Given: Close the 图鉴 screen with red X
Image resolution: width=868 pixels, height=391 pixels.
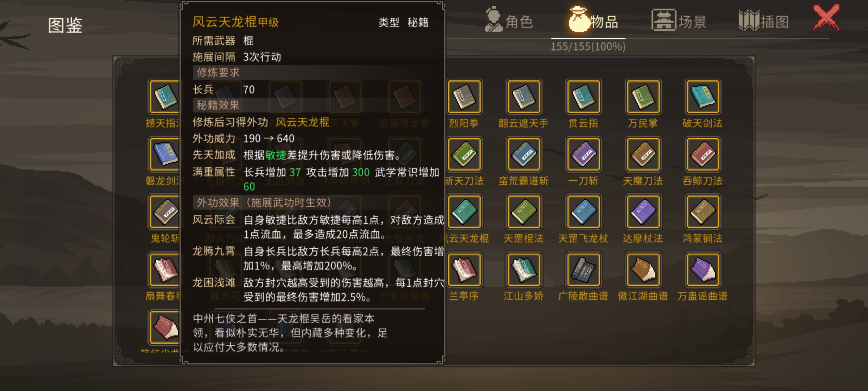Looking at the screenshot, I should coord(827,17).
